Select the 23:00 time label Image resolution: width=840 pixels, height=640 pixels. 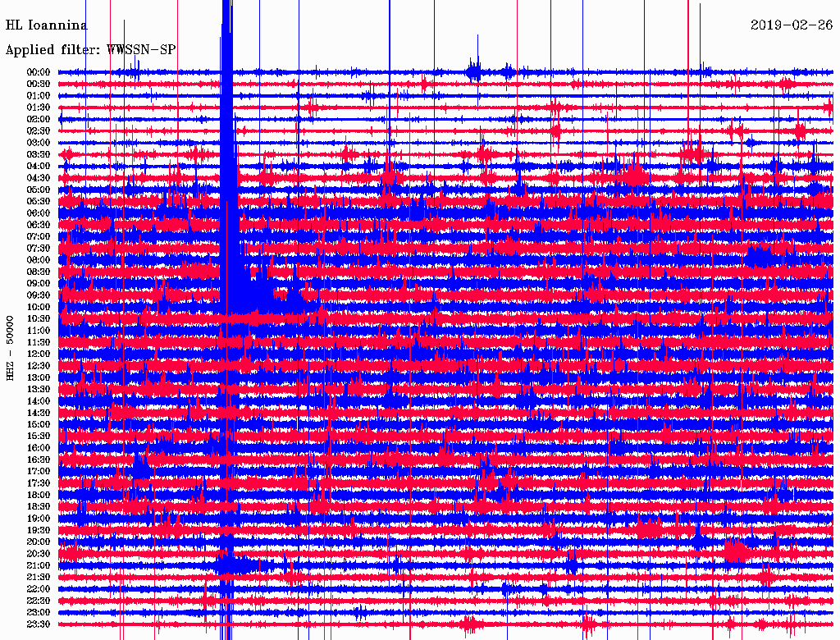coord(39,613)
